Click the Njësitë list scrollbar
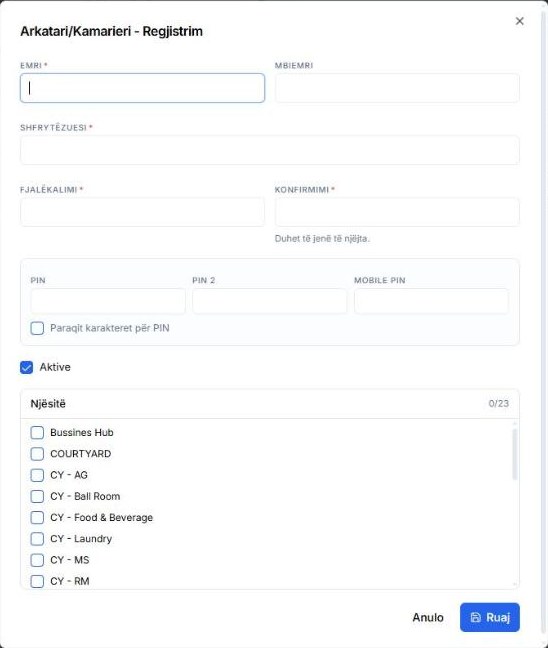This screenshot has height=648, width=548. coord(515,455)
